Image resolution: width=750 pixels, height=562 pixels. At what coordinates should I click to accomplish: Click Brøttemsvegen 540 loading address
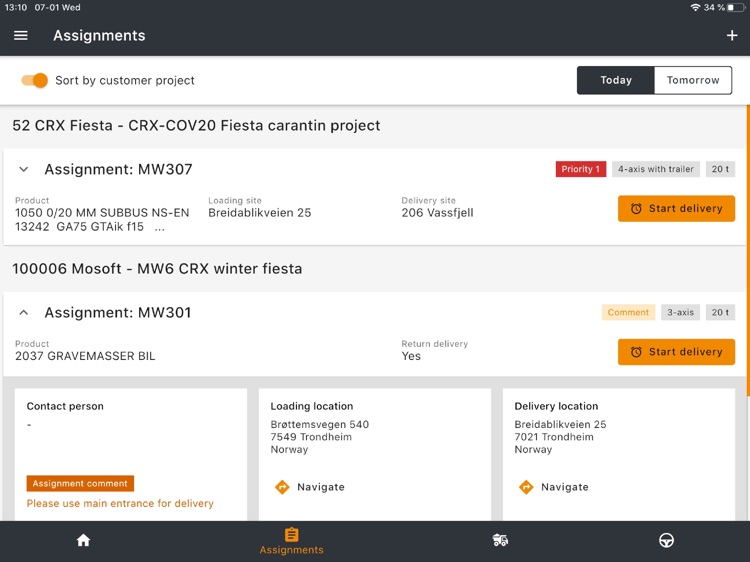[x=320, y=424]
